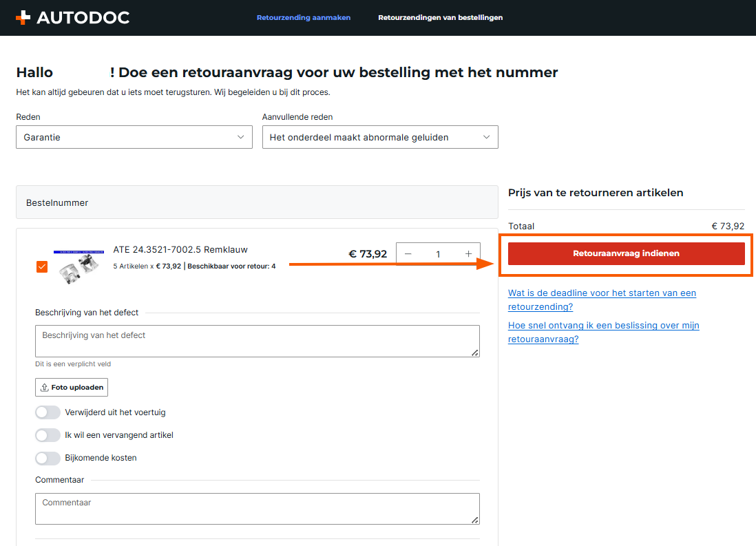Viewport: 756px width, 546px height.
Task: Click the plus icon to increase quantity
Action: (468, 254)
